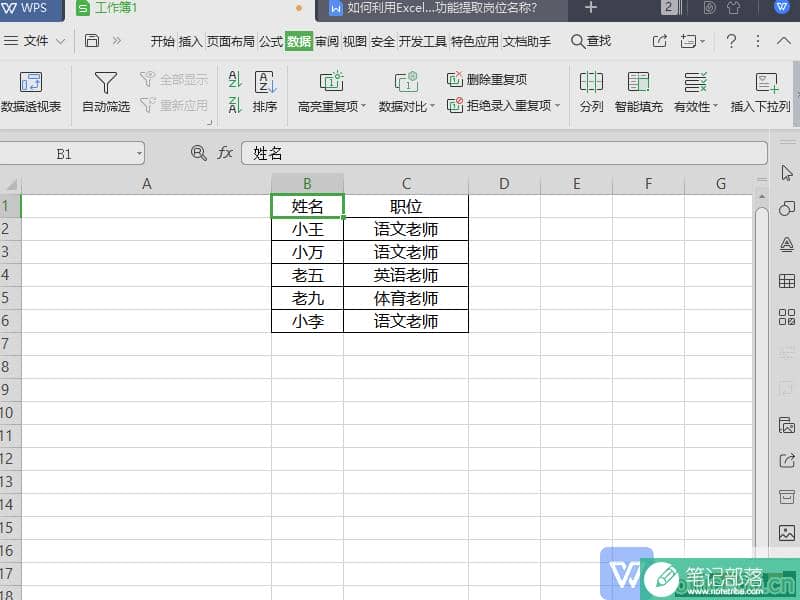
Task: Switch to the 插入 tab
Action: pyautogui.click(x=190, y=41)
